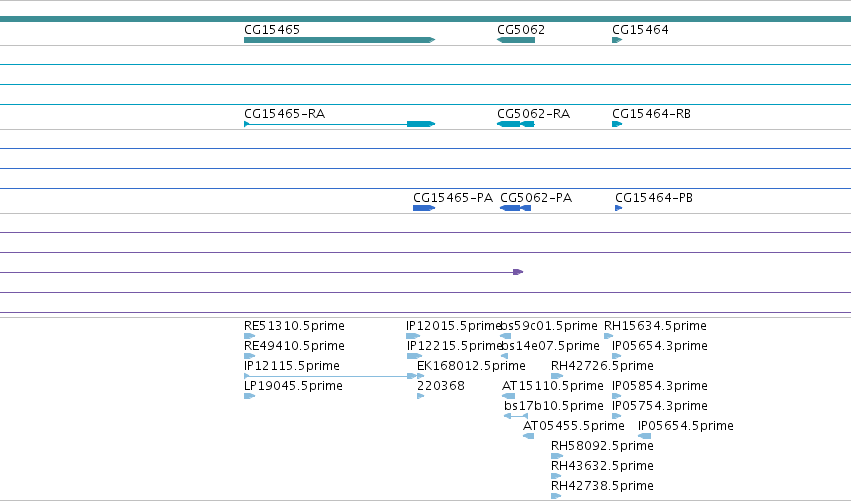Click the CG5062-RA label
The height and width of the screenshot is (501, 851).
click(x=534, y=114)
